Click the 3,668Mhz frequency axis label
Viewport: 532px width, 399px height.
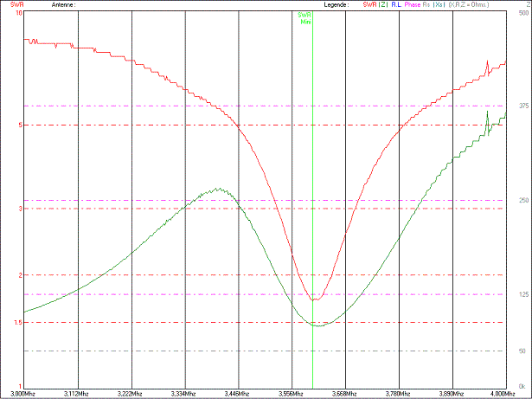coord(345,393)
